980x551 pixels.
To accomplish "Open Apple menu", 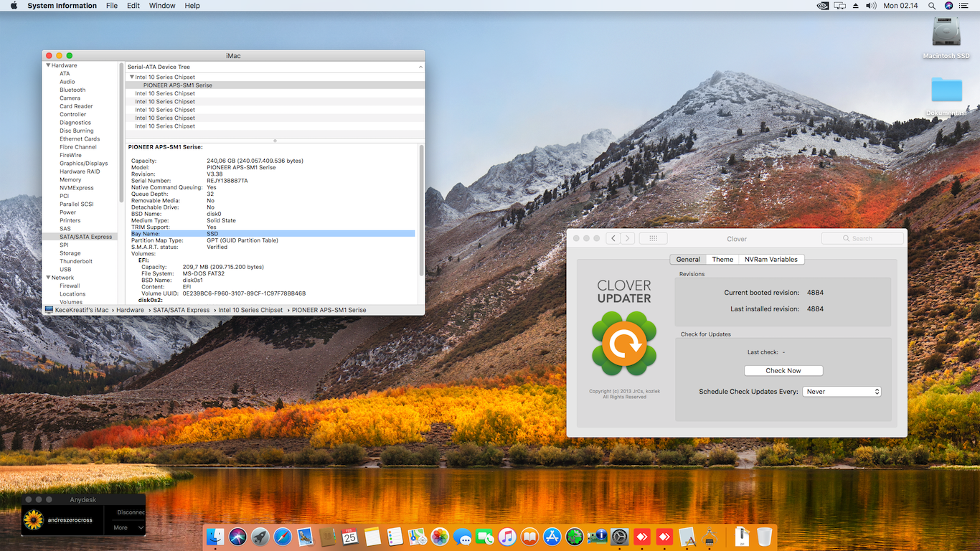I will [14, 6].
